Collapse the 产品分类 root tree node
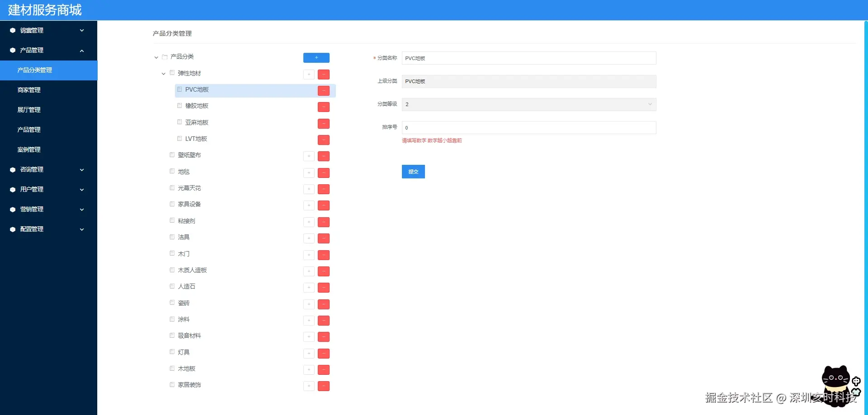868x415 pixels. point(156,57)
